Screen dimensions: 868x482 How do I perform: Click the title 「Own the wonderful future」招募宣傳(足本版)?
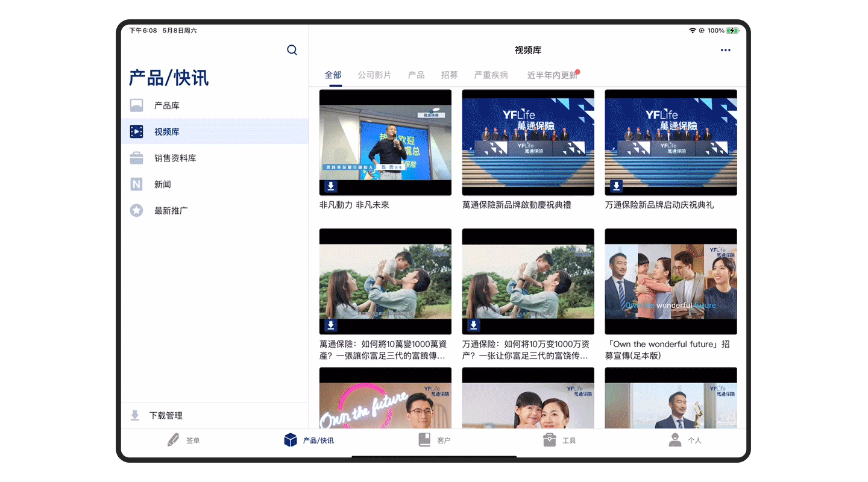pos(668,350)
